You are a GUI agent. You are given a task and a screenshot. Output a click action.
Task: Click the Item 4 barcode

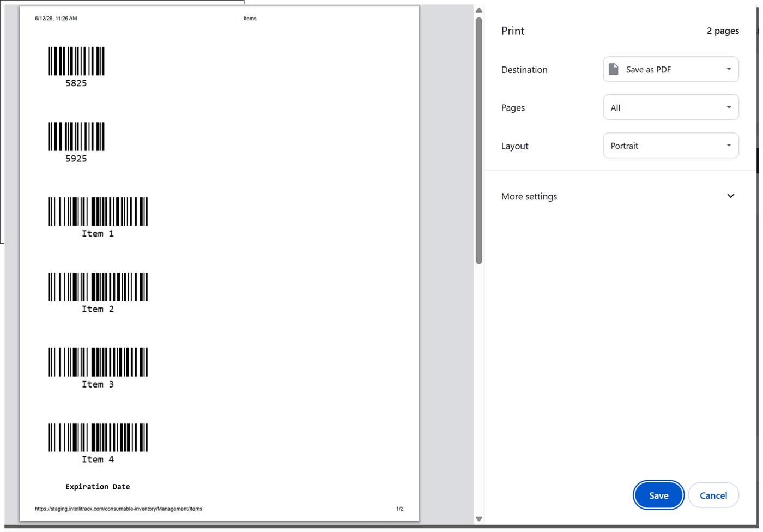[98, 437]
